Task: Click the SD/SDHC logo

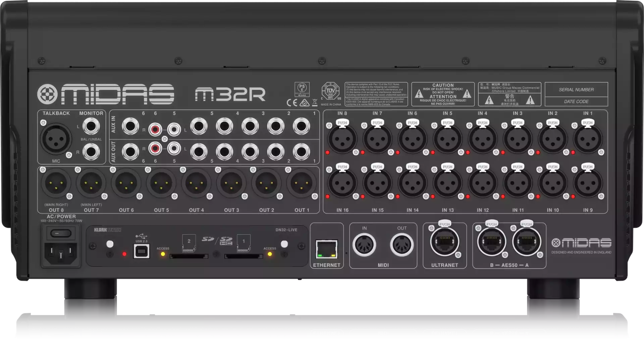Action: 217,240
